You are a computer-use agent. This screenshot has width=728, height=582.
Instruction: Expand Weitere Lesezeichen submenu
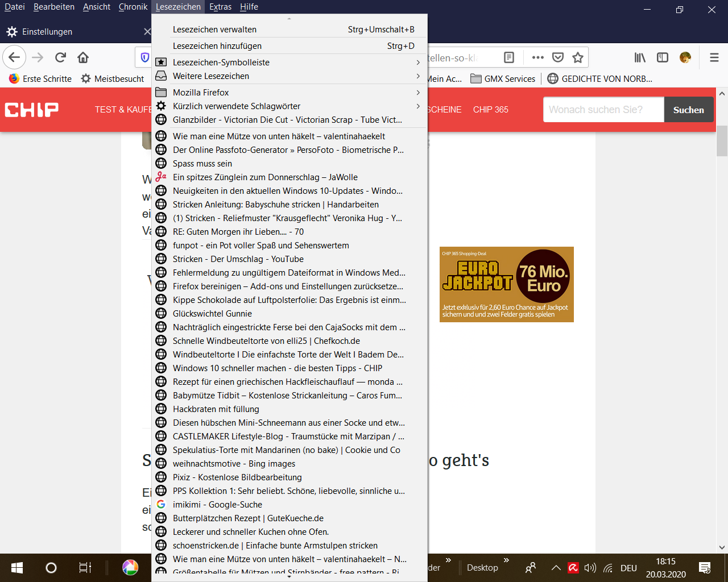pyautogui.click(x=289, y=76)
